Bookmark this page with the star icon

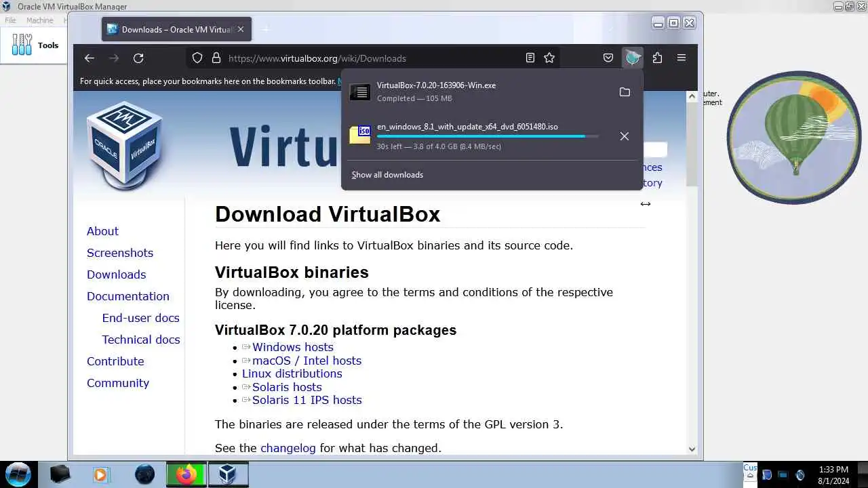coord(549,58)
